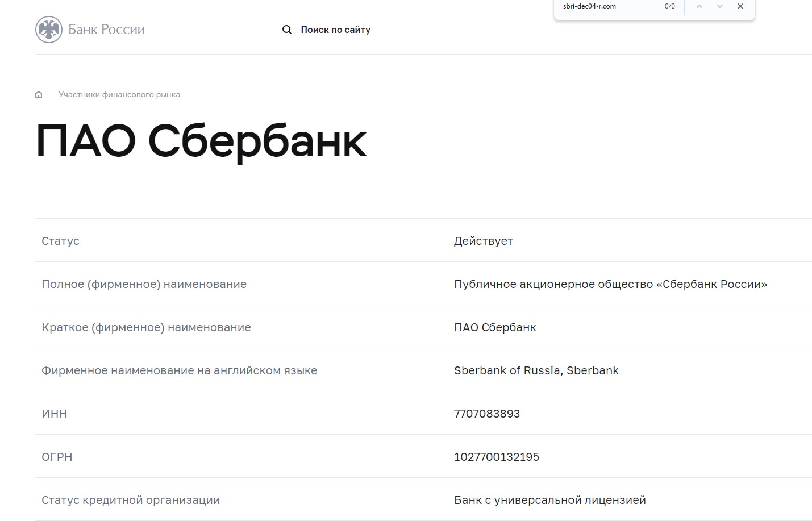Open the "Поиск по сайту" search link

(x=335, y=30)
